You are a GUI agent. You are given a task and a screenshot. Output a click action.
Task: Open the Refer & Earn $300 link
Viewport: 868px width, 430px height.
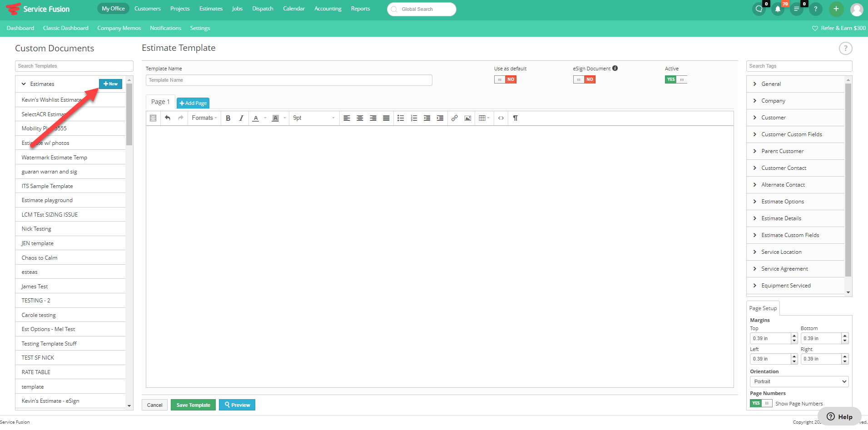coord(839,28)
